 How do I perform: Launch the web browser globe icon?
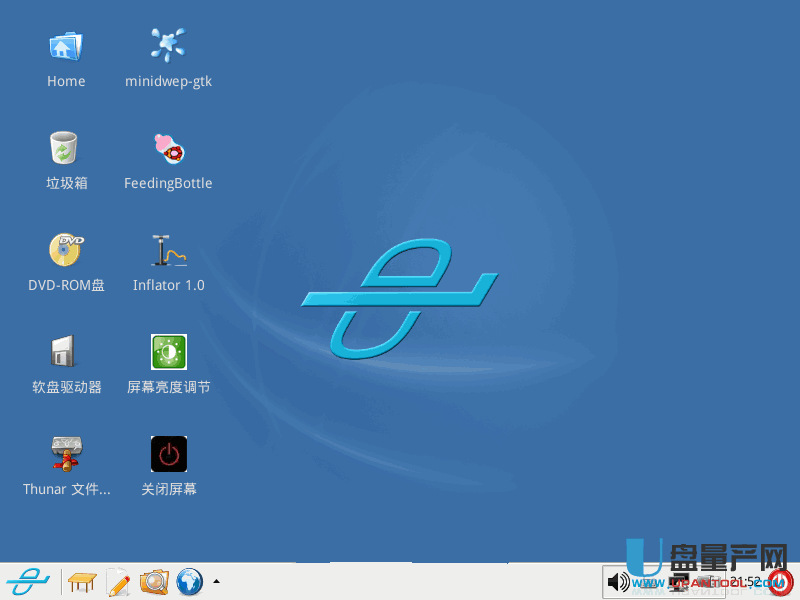[x=189, y=581]
